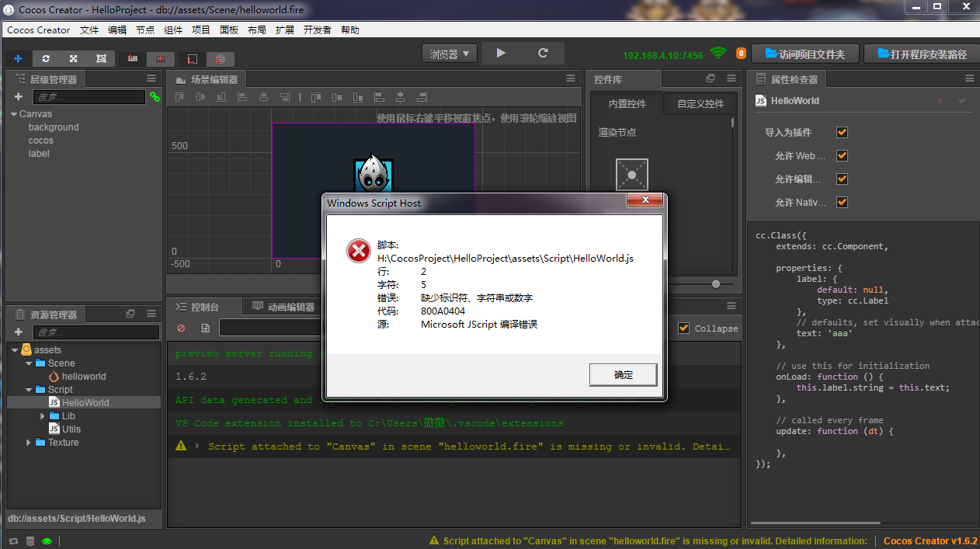This screenshot has height=549, width=980.
Task: Select the cocos node
Action: tap(41, 141)
